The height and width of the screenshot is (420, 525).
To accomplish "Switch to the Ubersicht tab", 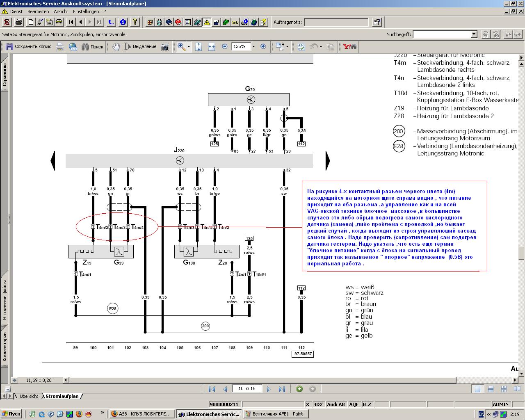I will pyautogui.click(x=29, y=396).
